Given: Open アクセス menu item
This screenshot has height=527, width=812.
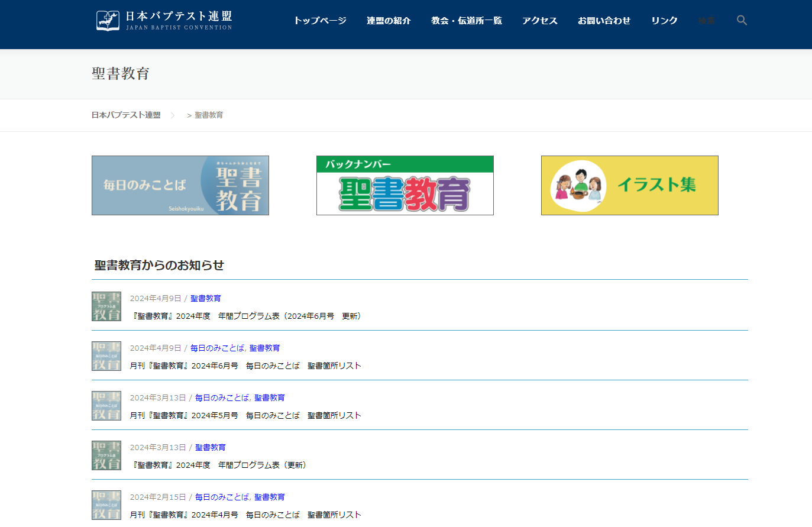Looking at the screenshot, I should pyautogui.click(x=540, y=21).
